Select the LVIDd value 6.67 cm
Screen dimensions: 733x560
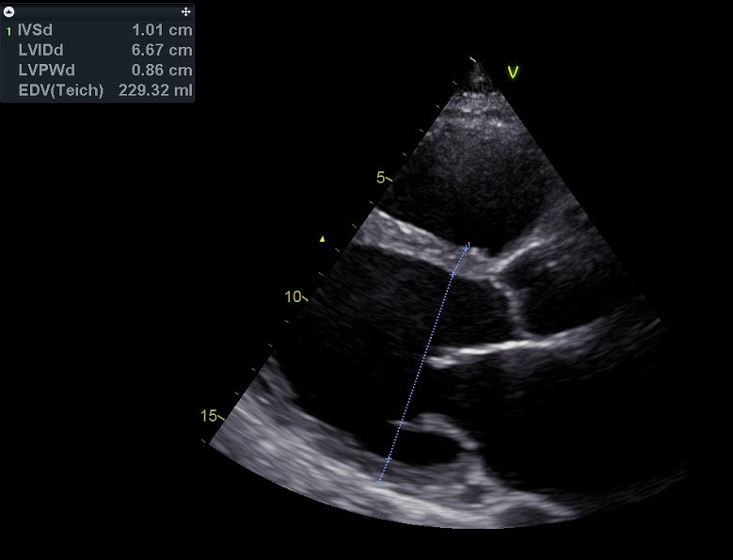click(162, 50)
